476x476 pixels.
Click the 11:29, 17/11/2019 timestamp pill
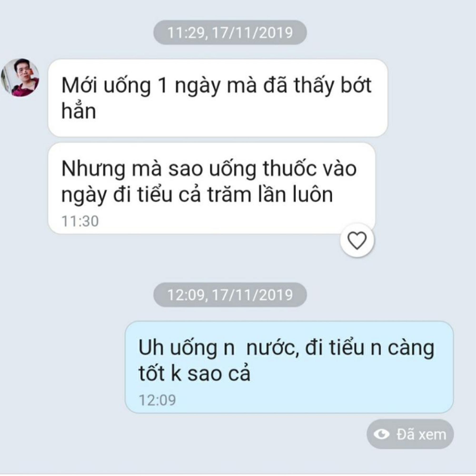(230, 33)
